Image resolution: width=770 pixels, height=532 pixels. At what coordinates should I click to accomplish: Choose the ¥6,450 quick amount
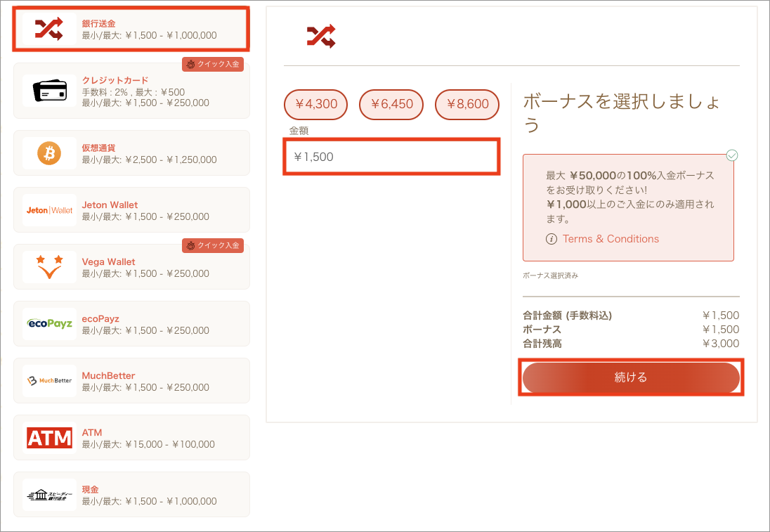[x=391, y=104]
